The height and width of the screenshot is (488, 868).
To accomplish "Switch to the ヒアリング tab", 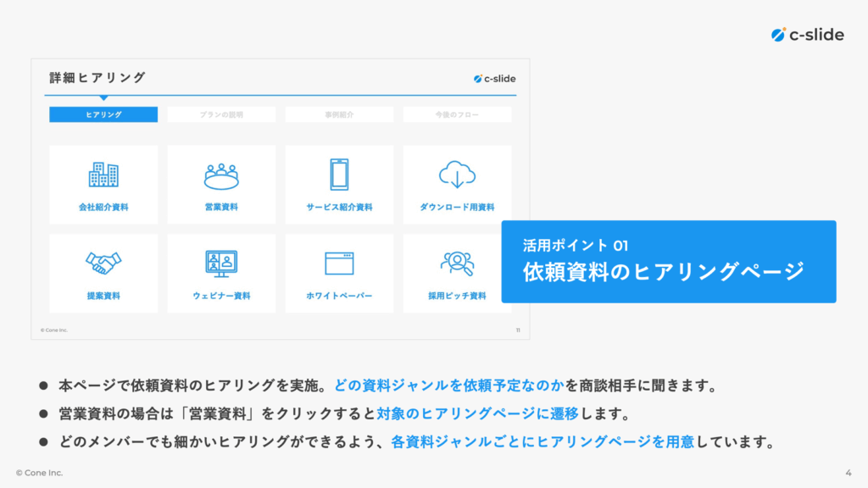I will coord(103,114).
